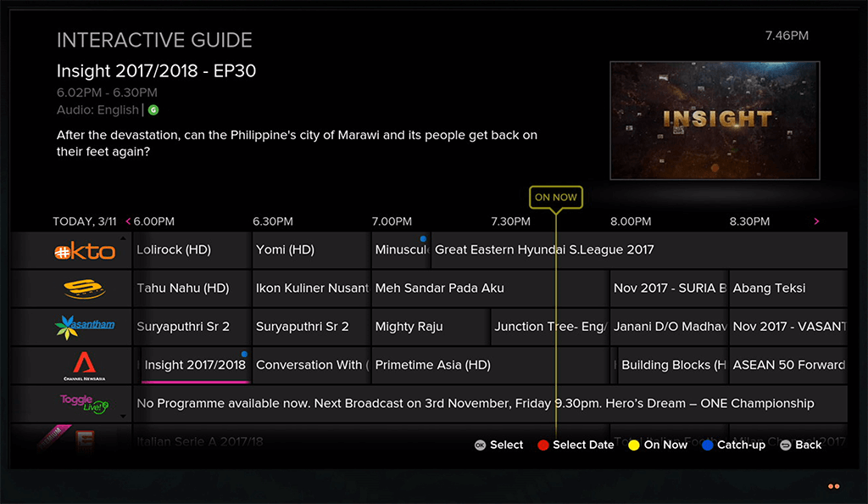This screenshot has width=868, height=504.
Task: Select the No Programme available row
Action: pyautogui.click(x=490, y=404)
